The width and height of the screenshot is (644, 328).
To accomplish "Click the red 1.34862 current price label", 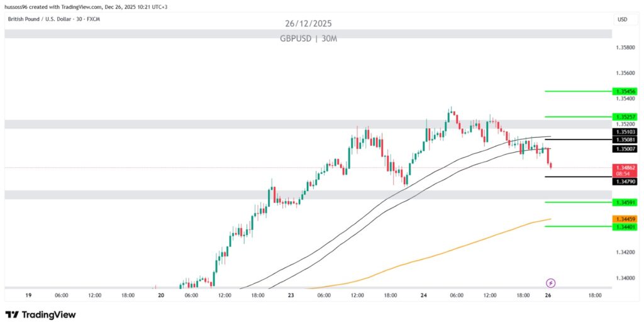I will 625,168.
